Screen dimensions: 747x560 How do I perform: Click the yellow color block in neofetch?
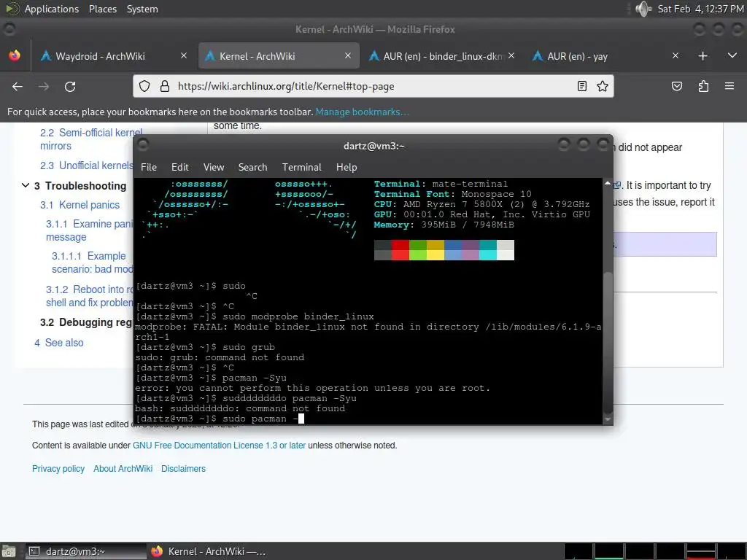[x=436, y=250]
